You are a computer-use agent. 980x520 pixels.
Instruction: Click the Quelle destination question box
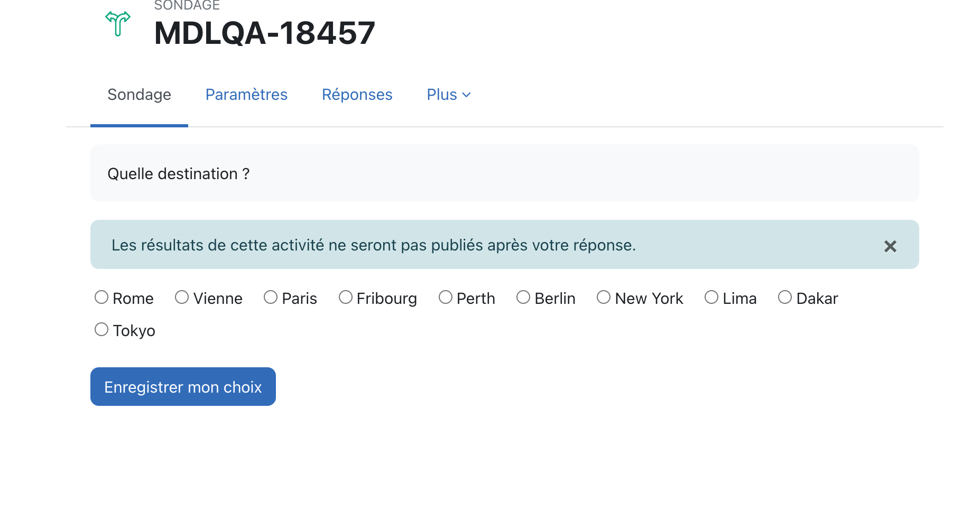click(505, 173)
